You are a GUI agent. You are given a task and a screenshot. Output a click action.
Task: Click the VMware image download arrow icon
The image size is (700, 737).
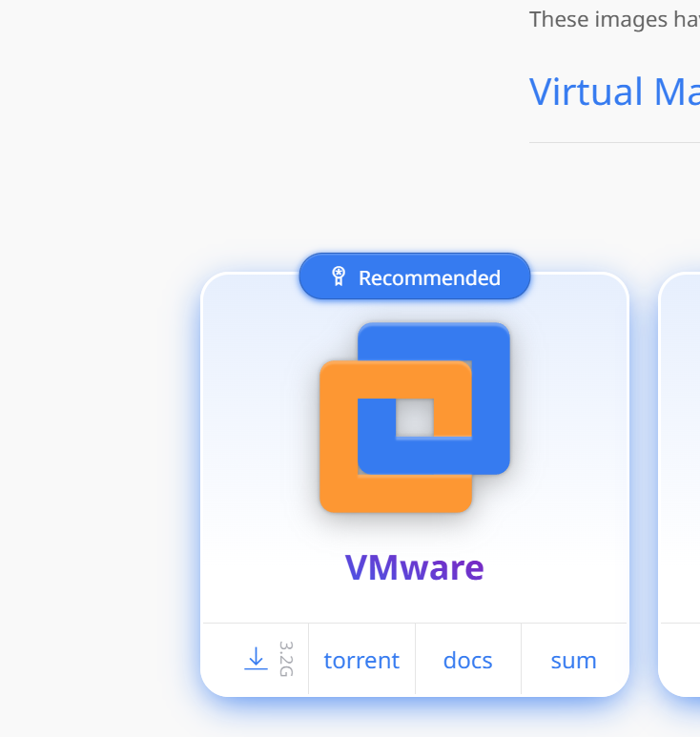click(x=256, y=659)
